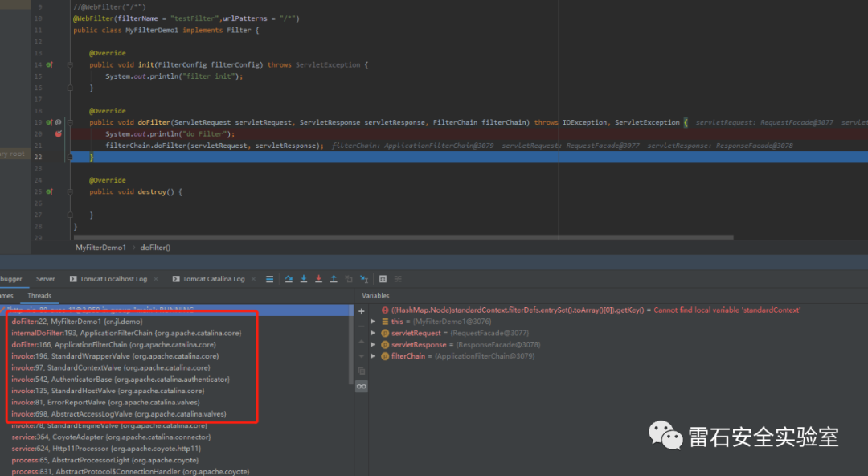Close the Tomcat Localhost Log tab

[156, 279]
